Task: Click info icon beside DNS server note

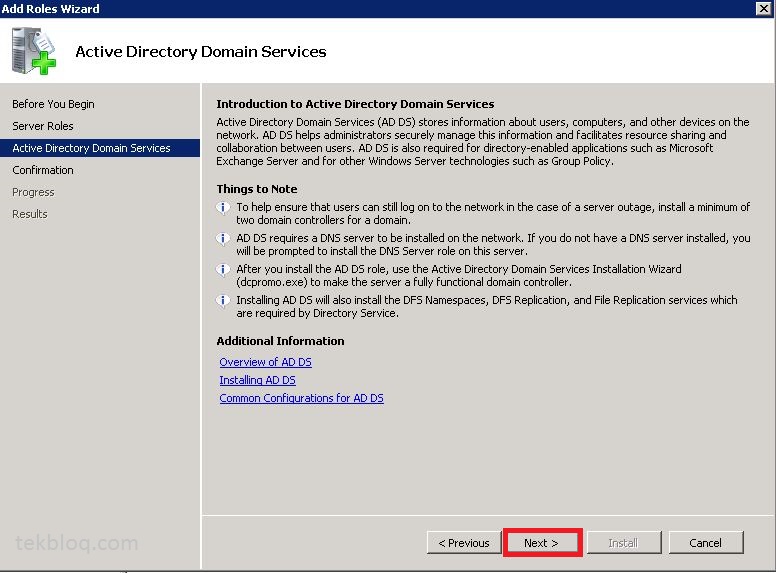Action: pyautogui.click(x=223, y=239)
